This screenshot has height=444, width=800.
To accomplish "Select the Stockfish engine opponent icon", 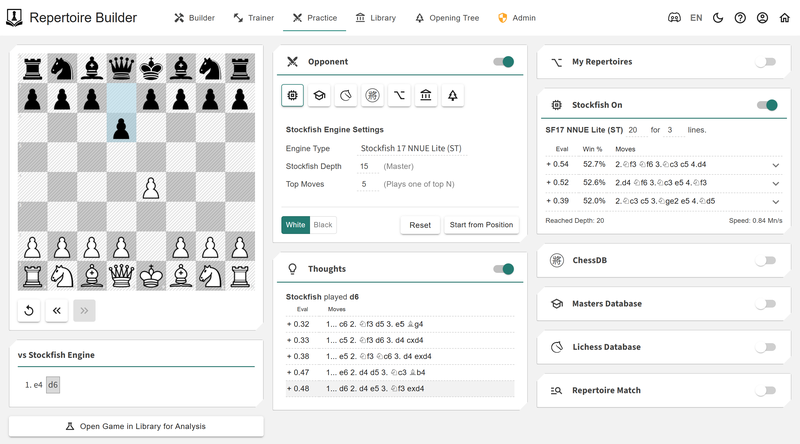I will (293, 95).
